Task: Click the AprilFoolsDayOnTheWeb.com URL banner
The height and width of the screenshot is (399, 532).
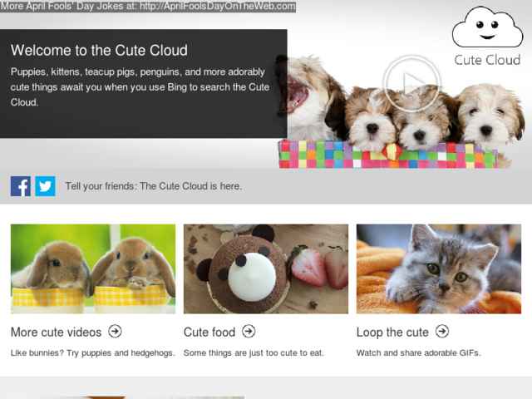Action: tap(148, 6)
